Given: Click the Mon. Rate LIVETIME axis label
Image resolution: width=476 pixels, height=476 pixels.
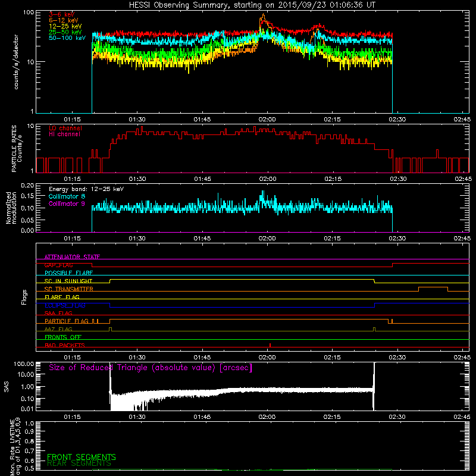Looking at the screenshot, I should click(15, 447).
